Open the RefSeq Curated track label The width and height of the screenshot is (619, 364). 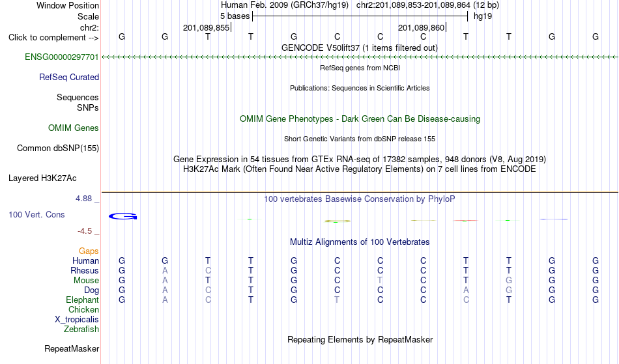point(69,77)
